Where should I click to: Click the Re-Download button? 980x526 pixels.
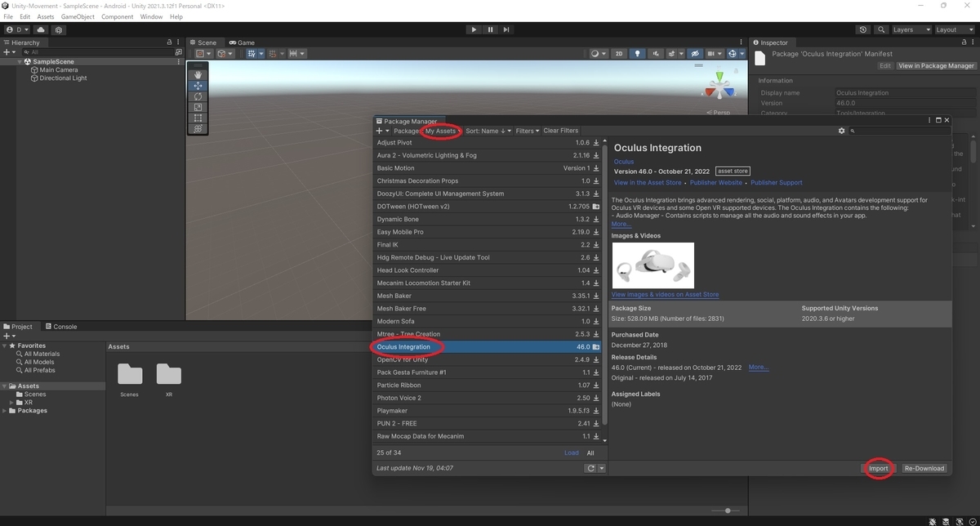[924, 469]
